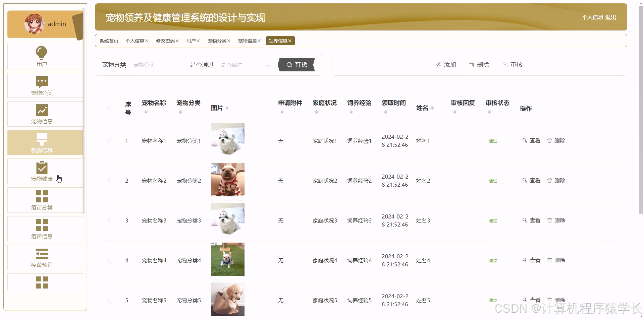The width and height of the screenshot is (644, 319).
Task: Click the 添加 pencil icon
Action: tap(438, 64)
